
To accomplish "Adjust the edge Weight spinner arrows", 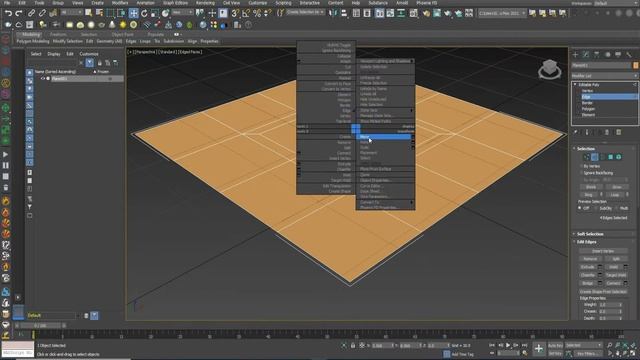I will pos(620,305).
